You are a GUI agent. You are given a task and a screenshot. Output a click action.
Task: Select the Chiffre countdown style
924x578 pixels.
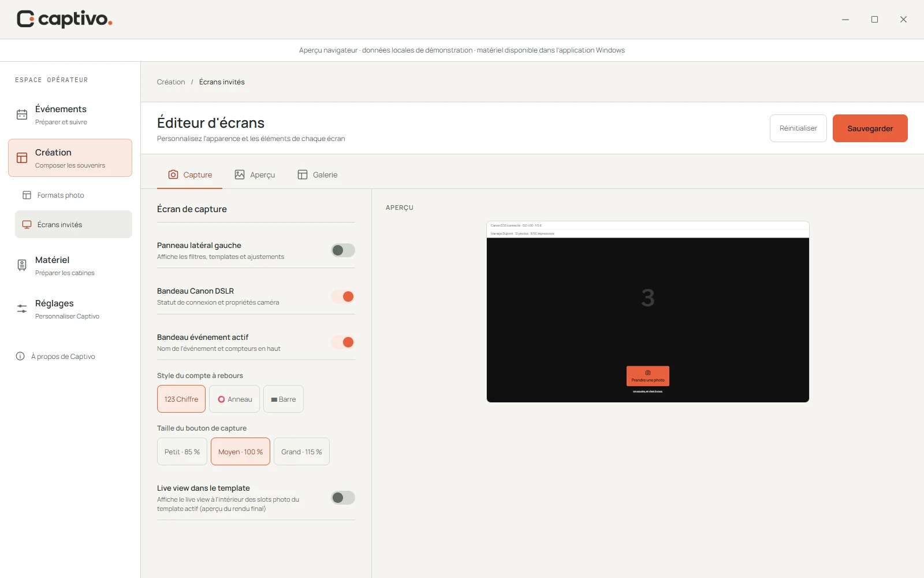(181, 399)
